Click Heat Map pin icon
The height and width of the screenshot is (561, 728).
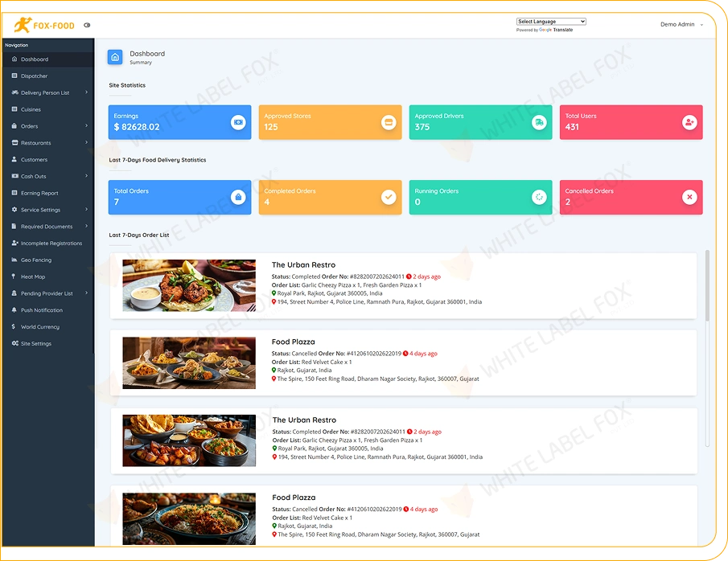[14, 276]
